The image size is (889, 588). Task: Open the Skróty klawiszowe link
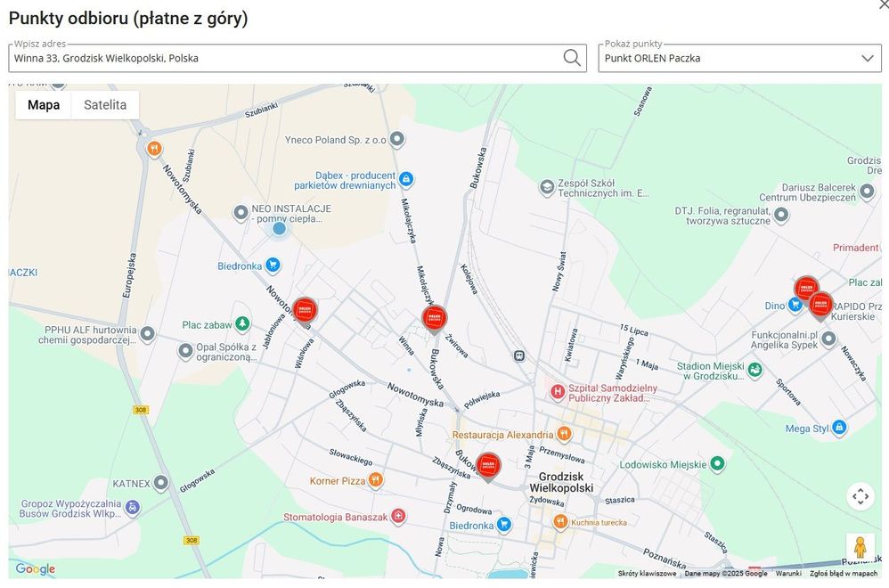pos(647,573)
